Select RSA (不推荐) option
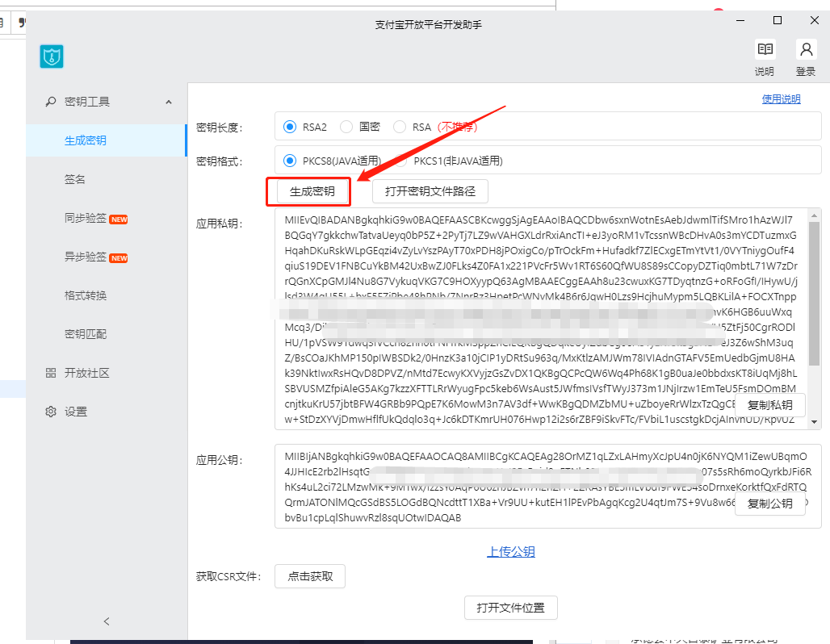The width and height of the screenshot is (830, 644). point(400,127)
